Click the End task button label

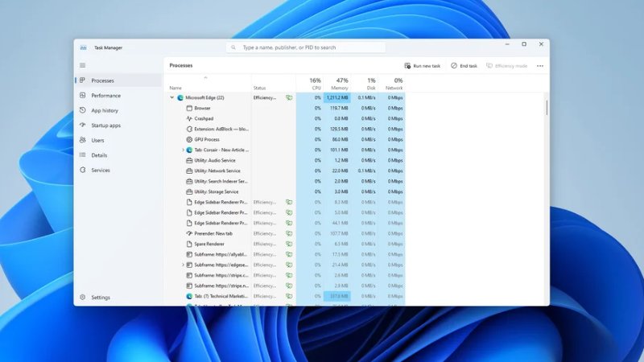469,66
